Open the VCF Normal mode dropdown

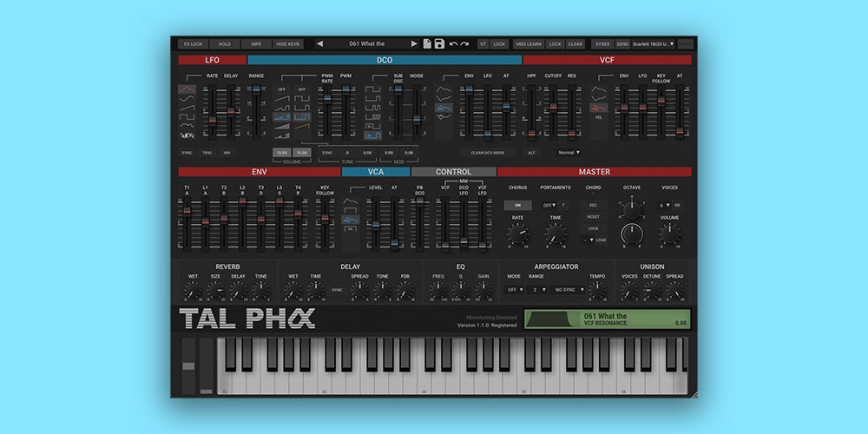click(x=569, y=152)
